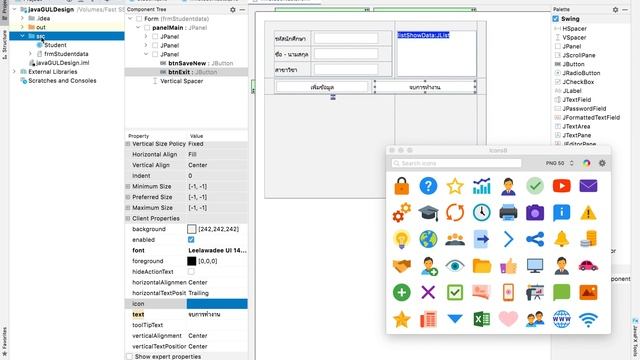Image resolution: width=640 pixels, height=360 pixels.
Task: Pick the bar chart icon in Icons8
Action: click(482, 186)
